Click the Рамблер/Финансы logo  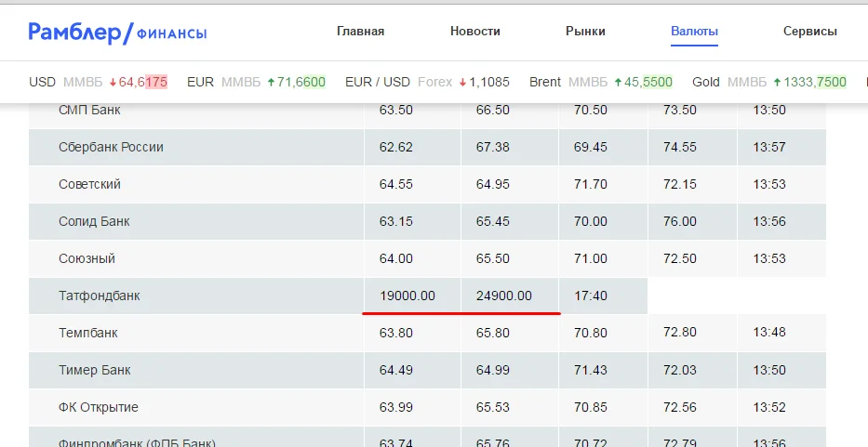117,33
